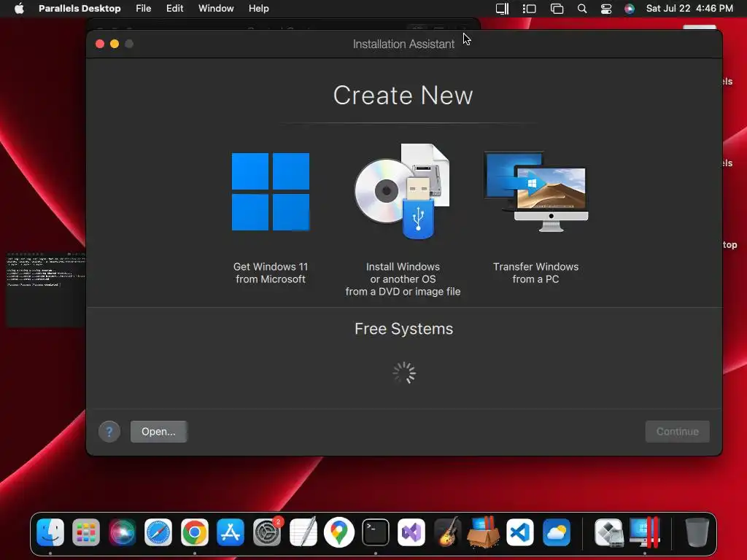
Task: Click the Parallels status icon in menu bar
Action: click(x=502, y=9)
